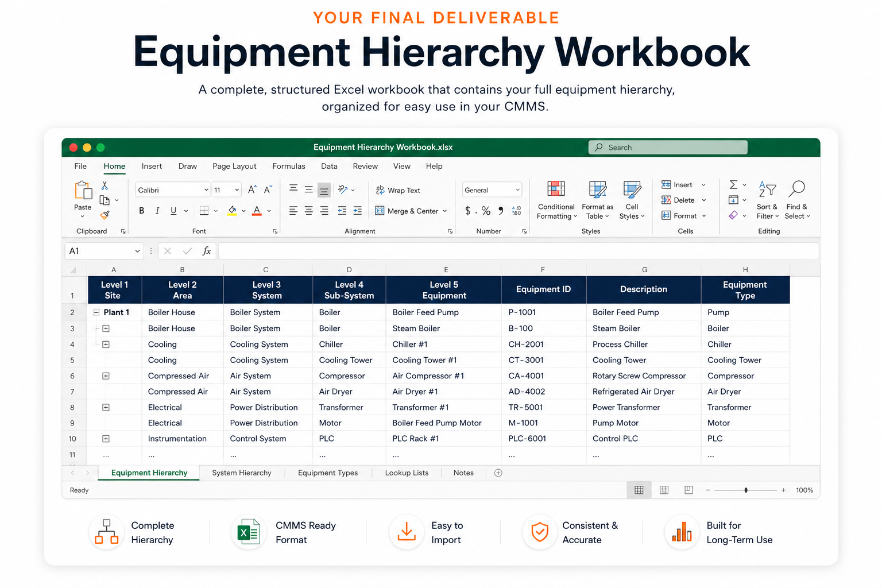Toggle Italic formatting

tap(157, 211)
